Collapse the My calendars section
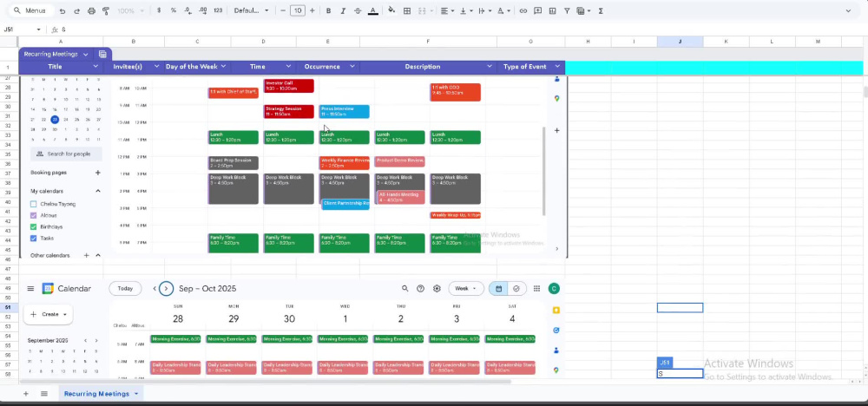 click(98, 191)
